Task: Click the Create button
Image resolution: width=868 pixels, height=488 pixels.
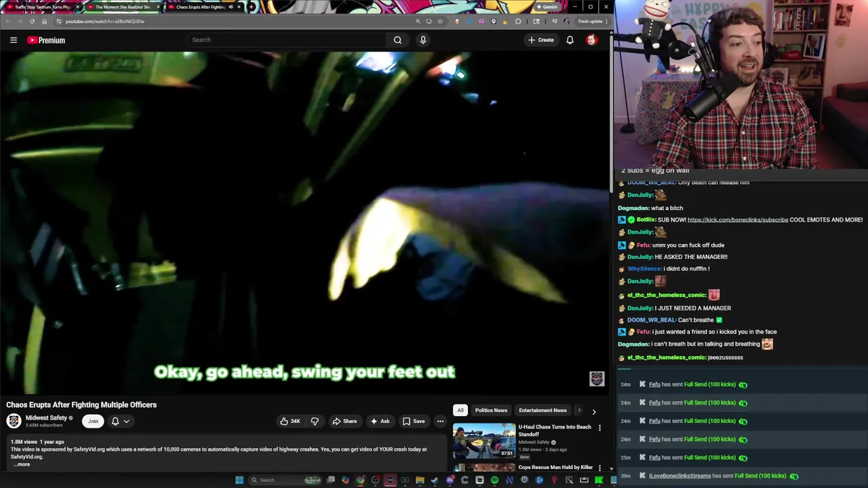Action: (541, 40)
